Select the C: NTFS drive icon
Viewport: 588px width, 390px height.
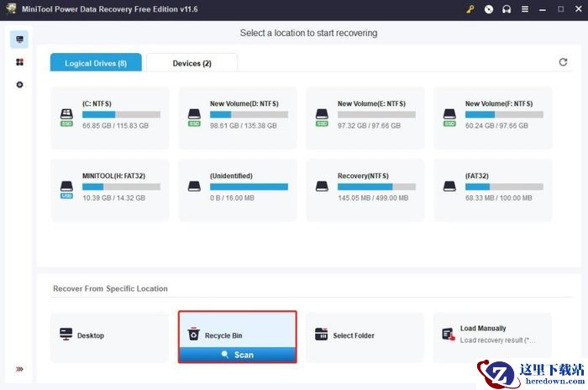coord(66,117)
